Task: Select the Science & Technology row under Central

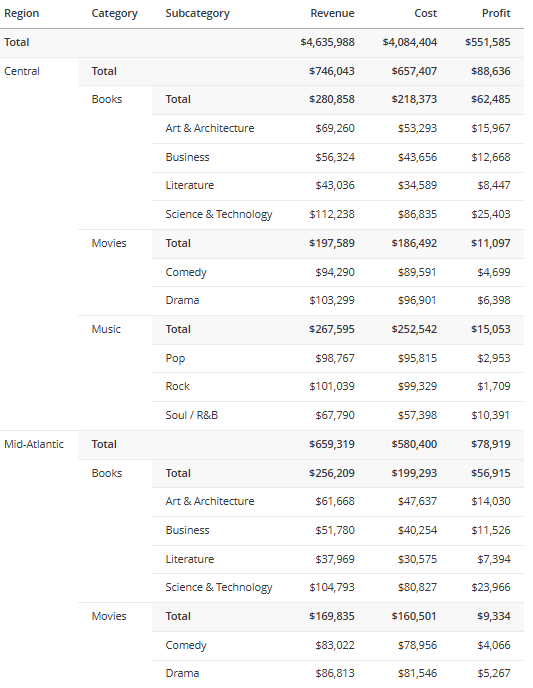Action: (338, 214)
